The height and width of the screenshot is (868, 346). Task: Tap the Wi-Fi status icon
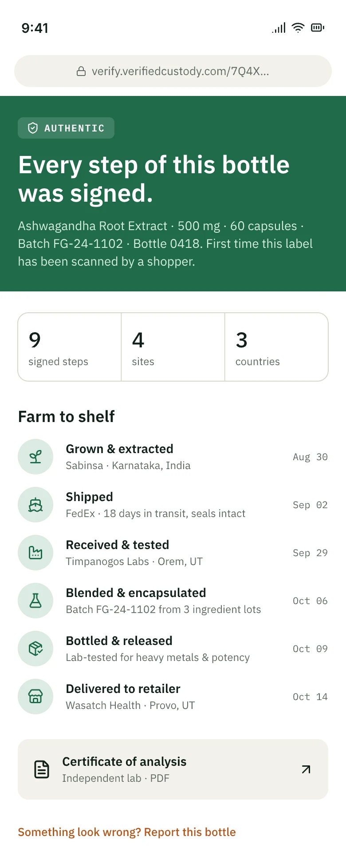(298, 28)
